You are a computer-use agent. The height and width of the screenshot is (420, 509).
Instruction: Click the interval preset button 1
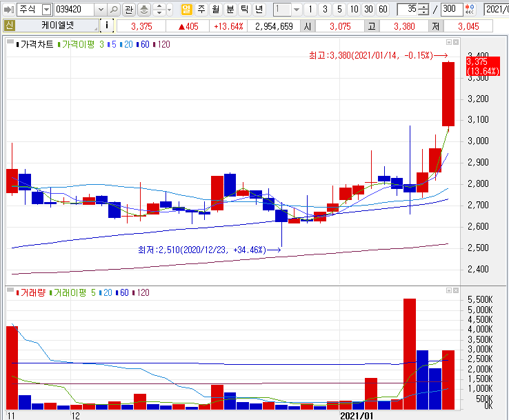[x=310, y=10]
